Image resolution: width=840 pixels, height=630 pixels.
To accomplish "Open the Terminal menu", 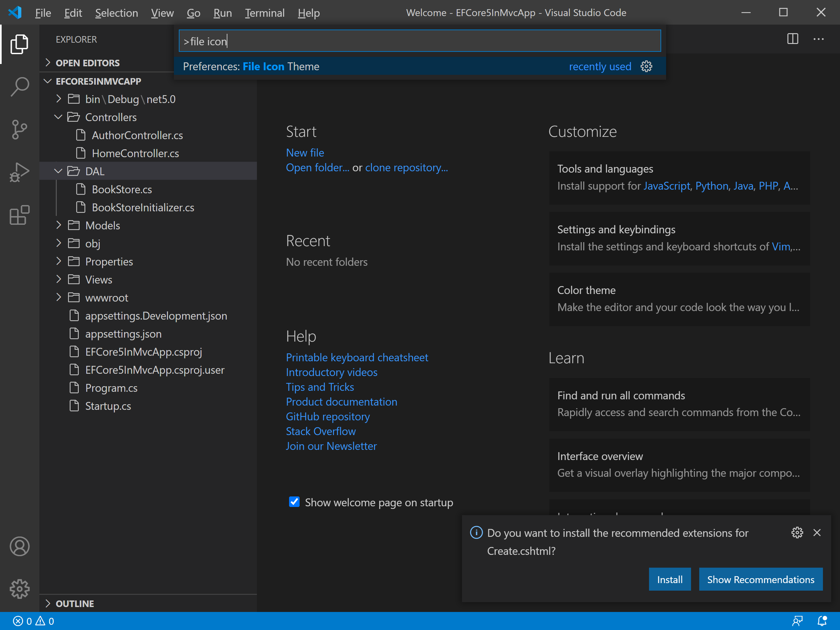I will pos(264,13).
